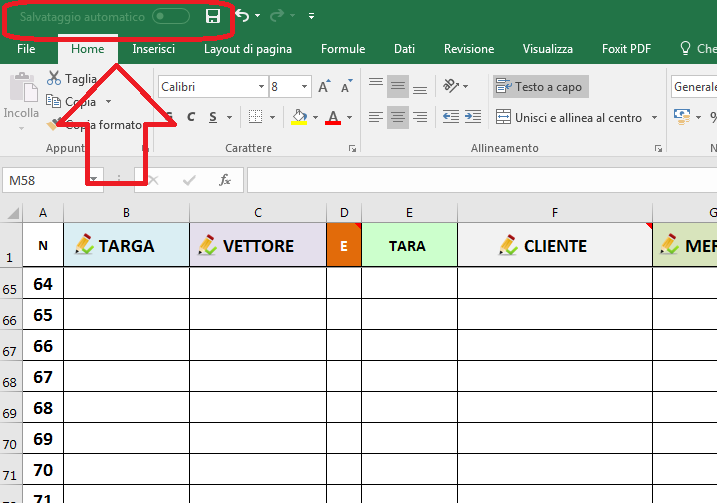Open the Dati tab

[404, 48]
